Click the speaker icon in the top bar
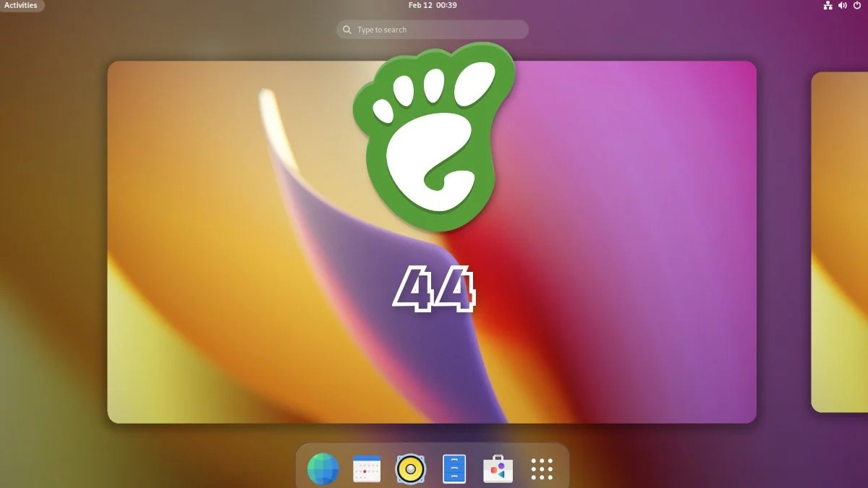 tap(841, 5)
